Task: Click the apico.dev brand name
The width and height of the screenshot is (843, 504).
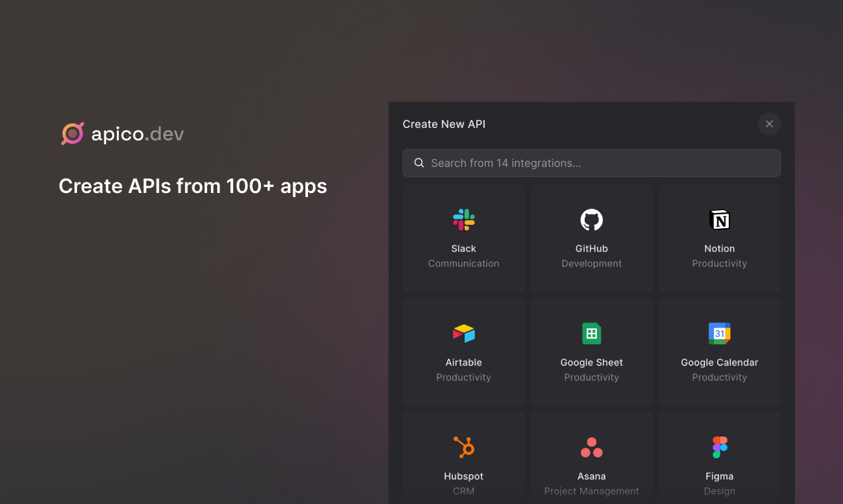Action: click(137, 135)
